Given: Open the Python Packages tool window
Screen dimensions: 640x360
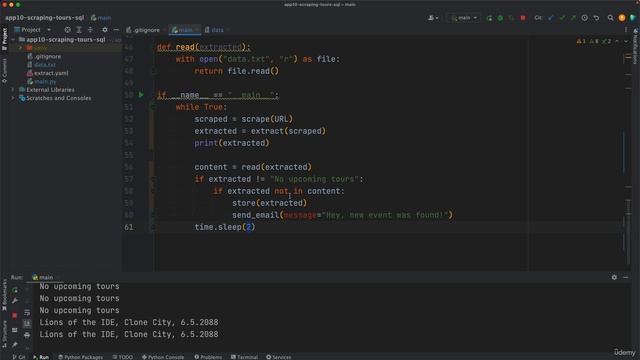Looking at the screenshot, I should point(80,357).
